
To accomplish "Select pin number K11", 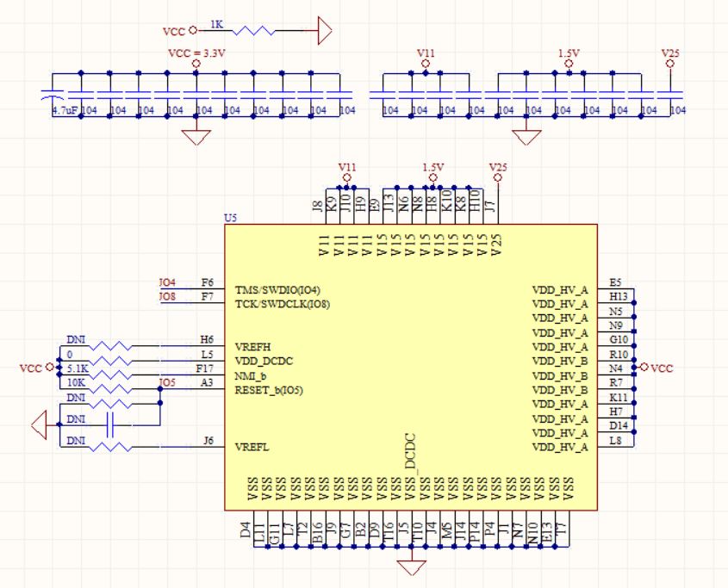I will click(x=619, y=397).
